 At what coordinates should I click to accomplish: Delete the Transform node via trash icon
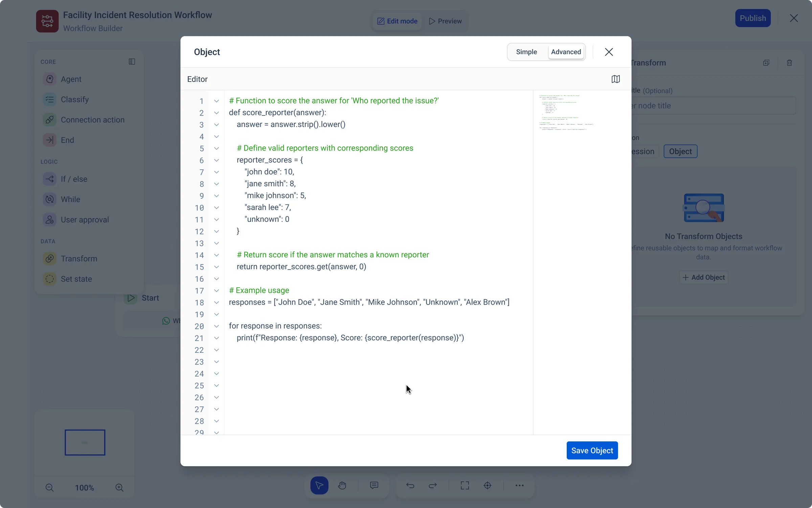(x=789, y=63)
